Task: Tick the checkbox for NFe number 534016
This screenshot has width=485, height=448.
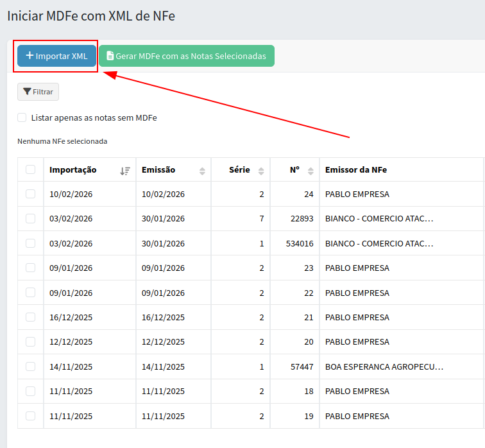Action: [30, 243]
